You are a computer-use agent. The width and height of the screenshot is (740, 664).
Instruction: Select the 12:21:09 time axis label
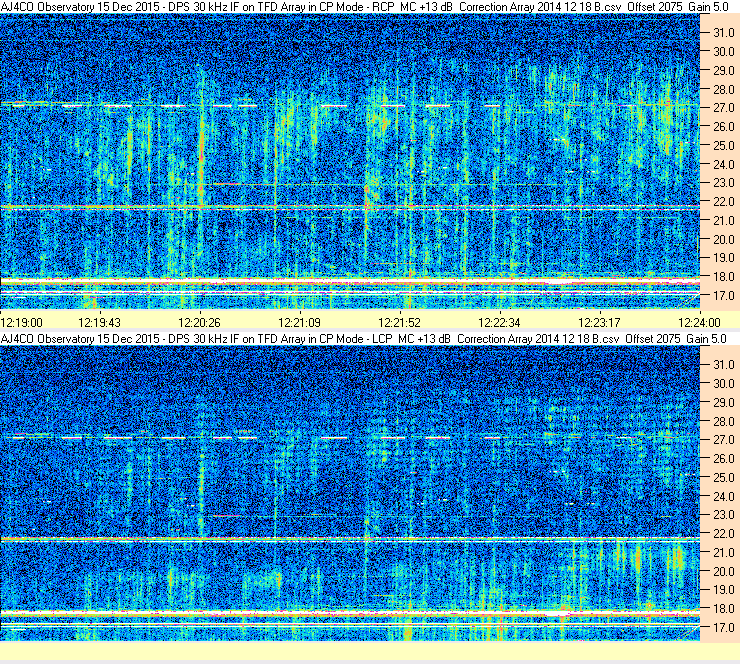(x=299, y=323)
